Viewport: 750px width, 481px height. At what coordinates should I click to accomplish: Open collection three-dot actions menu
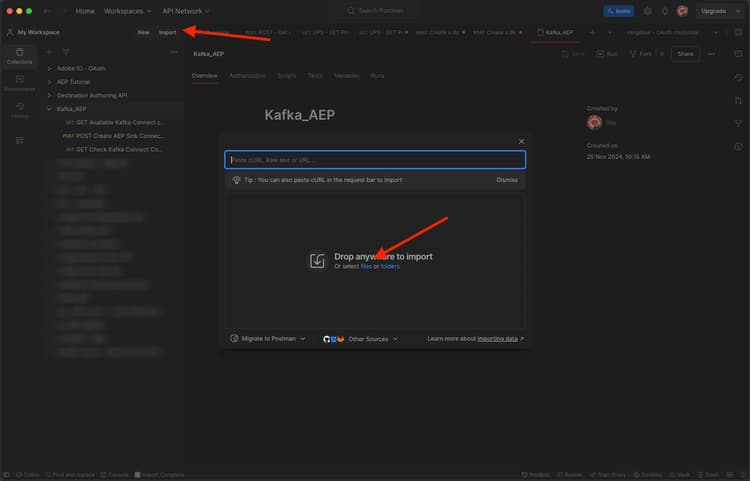pyautogui.click(x=711, y=54)
